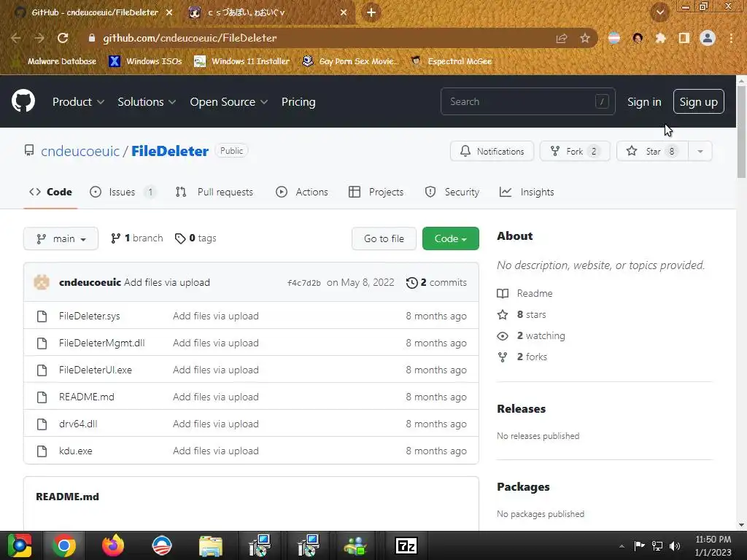Expand the Solutions navigation menu
This screenshot has height=560, width=747.
(147, 102)
